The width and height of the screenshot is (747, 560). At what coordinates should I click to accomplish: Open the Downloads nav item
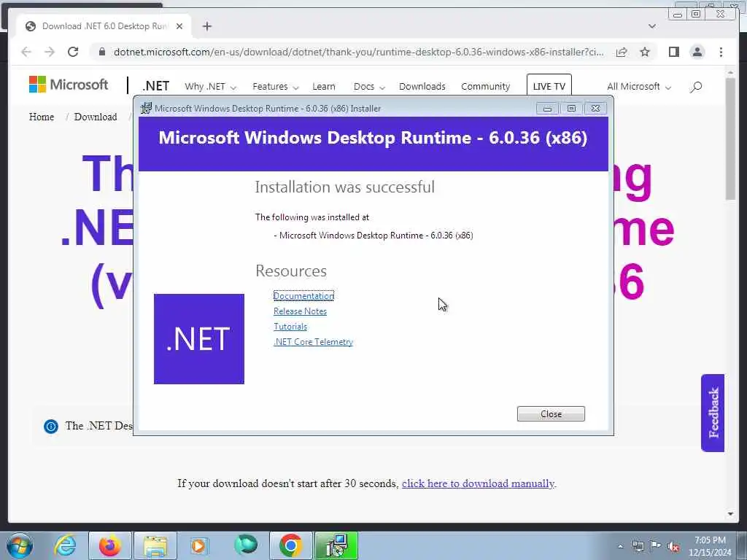tap(422, 86)
